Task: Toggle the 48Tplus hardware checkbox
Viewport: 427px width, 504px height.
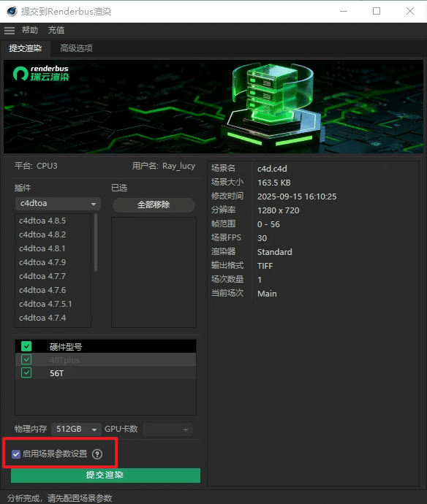Action: point(26,359)
